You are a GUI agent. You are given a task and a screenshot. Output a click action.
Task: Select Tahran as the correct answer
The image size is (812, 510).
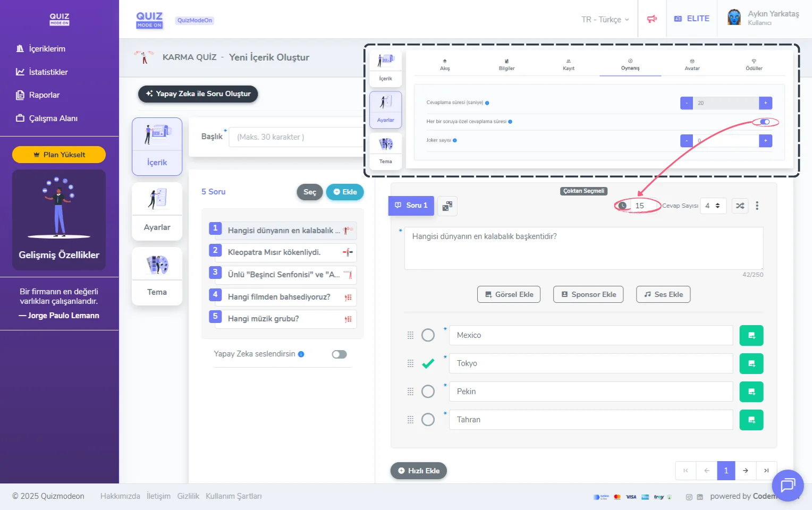428,420
